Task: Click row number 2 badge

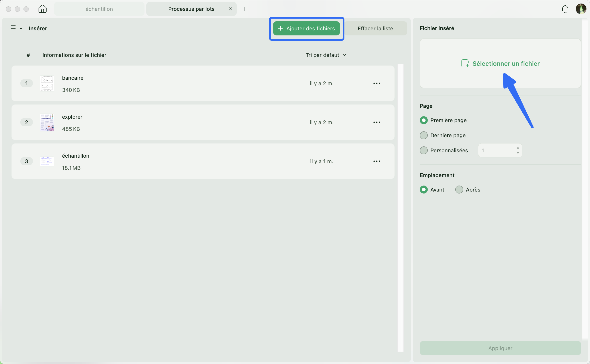Action: (x=27, y=122)
